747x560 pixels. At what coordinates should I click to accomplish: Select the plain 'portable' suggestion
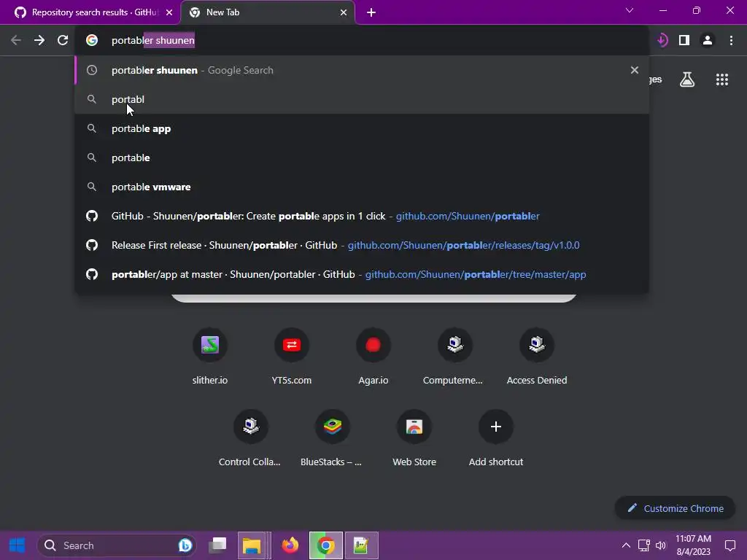pos(362,157)
